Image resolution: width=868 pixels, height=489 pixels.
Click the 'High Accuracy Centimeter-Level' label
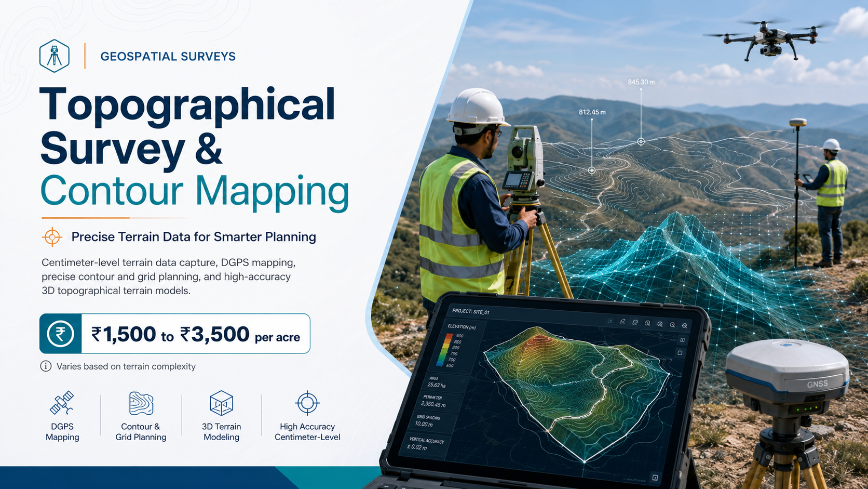[307, 432]
